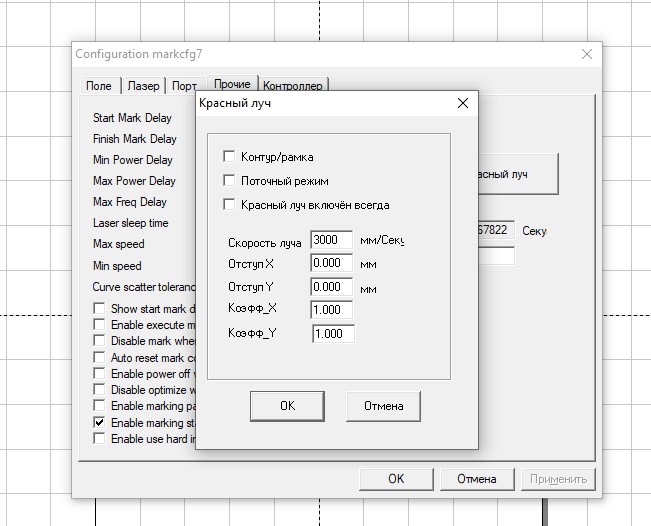
Task: Select the Порт tab
Action: click(184, 87)
